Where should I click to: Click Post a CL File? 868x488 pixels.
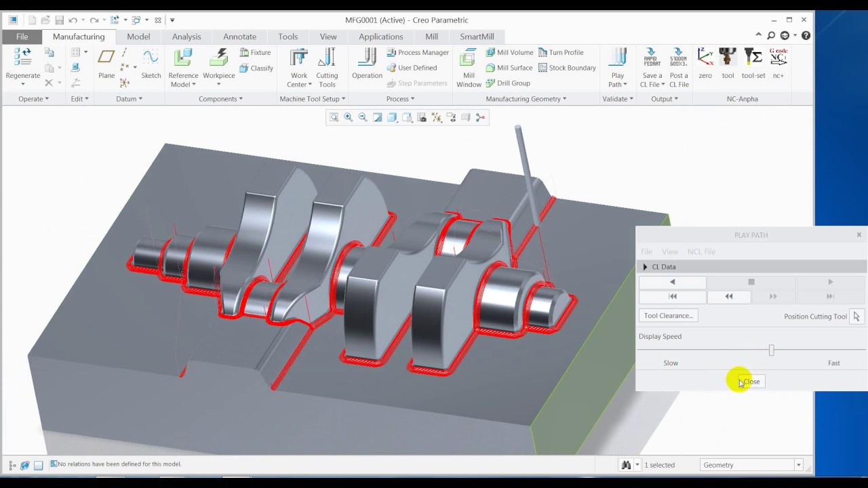(679, 68)
